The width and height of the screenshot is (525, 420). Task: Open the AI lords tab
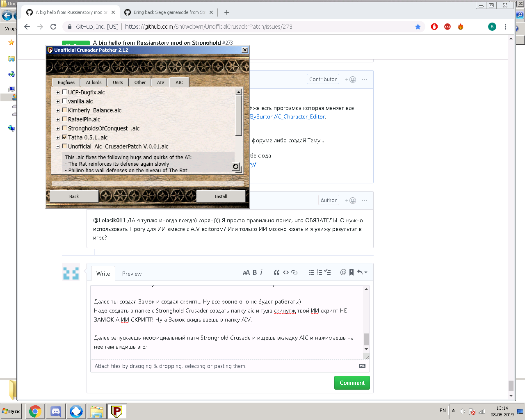coord(94,82)
